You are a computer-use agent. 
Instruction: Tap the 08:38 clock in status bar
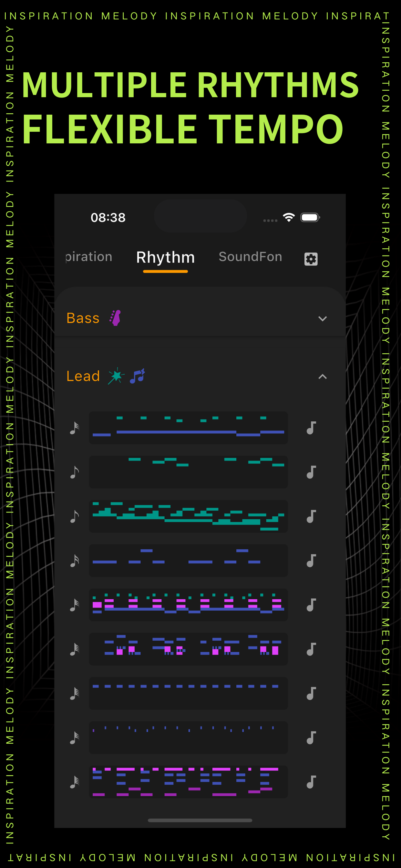point(108,218)
